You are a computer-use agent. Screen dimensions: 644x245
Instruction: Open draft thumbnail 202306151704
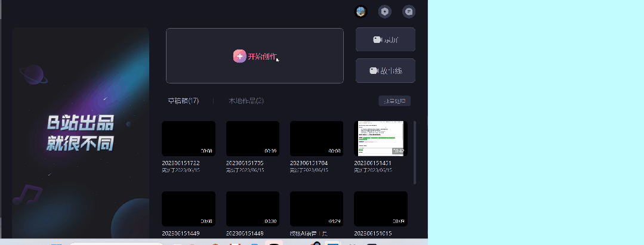[x=317, y=138]
